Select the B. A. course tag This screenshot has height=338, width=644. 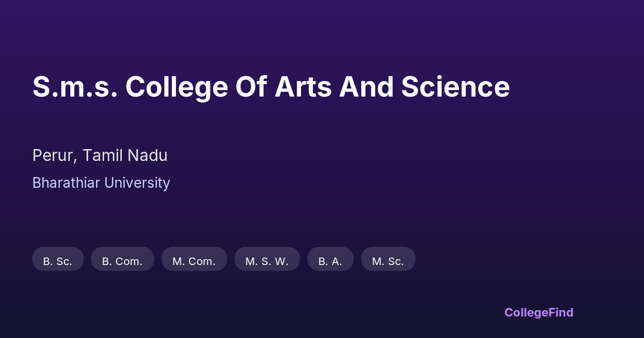point(330,259)
